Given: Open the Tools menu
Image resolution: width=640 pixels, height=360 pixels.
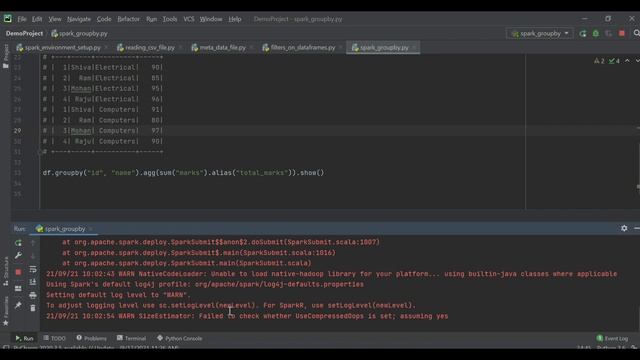Looking at the screenshot, I should pyautogui.click(x=170, y=19).
